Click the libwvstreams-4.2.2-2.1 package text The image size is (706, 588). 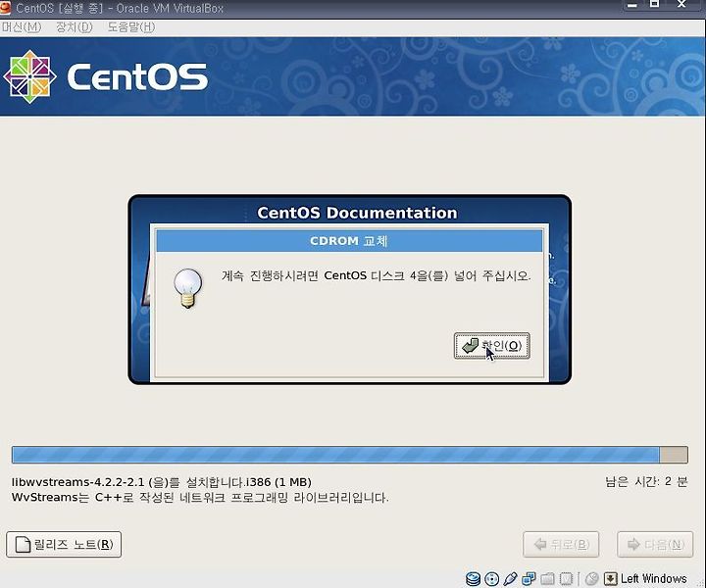[161, 482]
